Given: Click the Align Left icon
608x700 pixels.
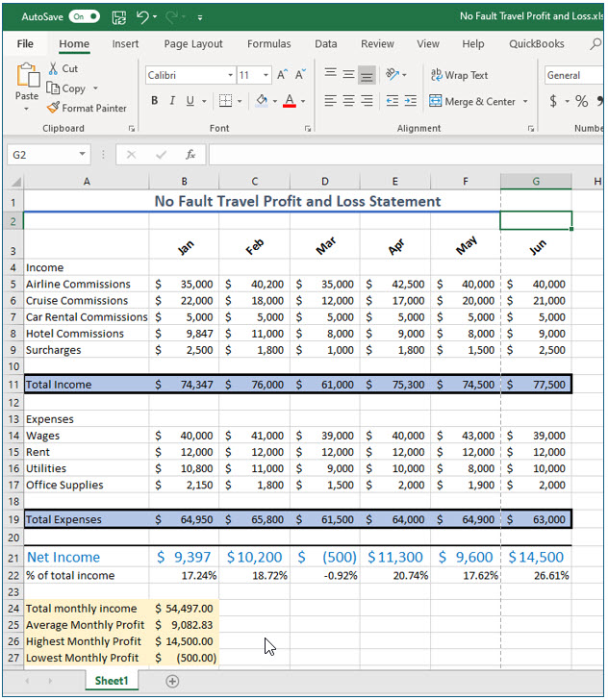Looking at the screenshot, I should [x=331, y=101].
